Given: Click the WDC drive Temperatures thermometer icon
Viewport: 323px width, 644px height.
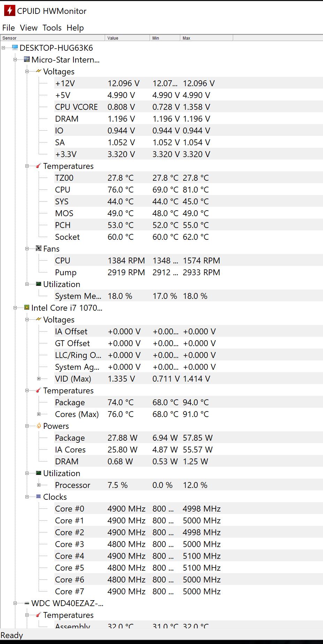Looking at the screenshot, I should click(39, 615).
